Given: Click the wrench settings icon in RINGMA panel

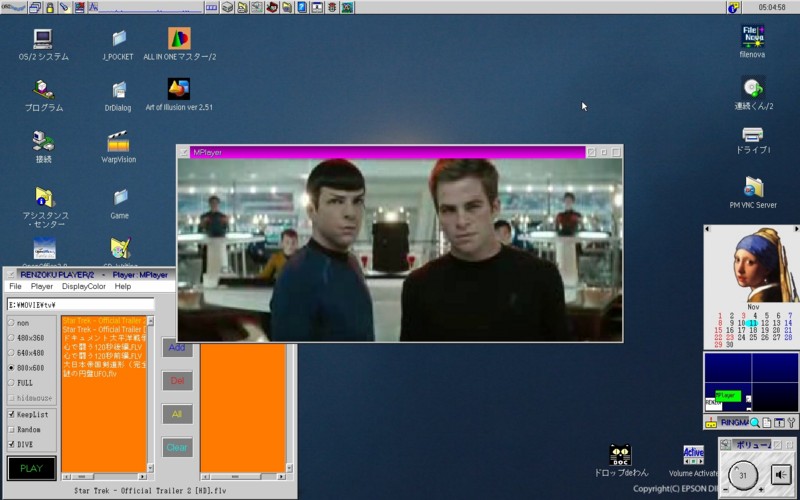Looking at the screenshot, I should tap(791, 422).
